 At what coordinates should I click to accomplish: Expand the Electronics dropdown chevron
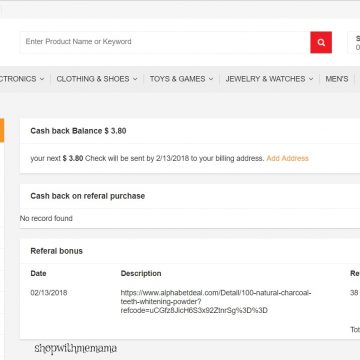pos(42,79)
